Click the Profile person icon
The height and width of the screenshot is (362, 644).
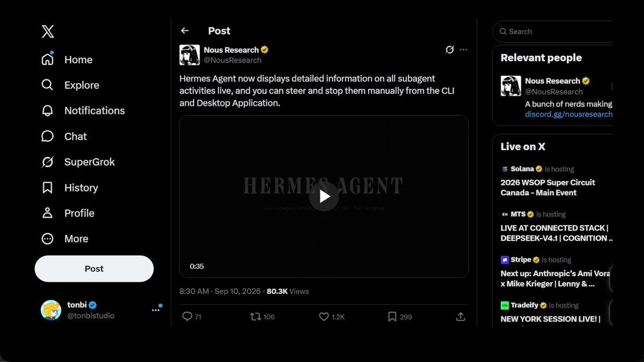coord(48,213)
